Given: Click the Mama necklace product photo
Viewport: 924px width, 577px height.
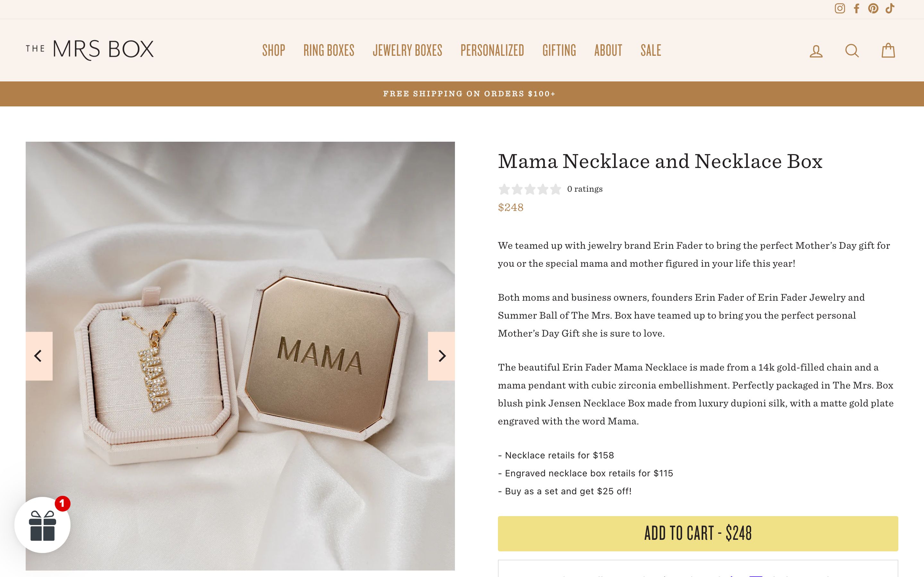Looking at the screenshot, I should (240, 355).
